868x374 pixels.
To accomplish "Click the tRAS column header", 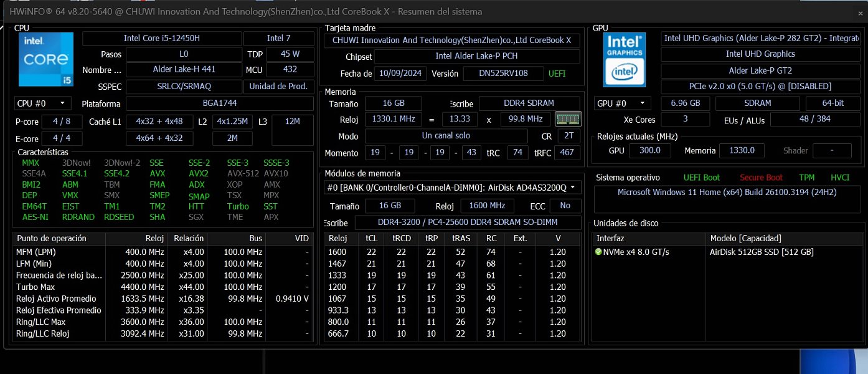I will (x=461, y=238).
